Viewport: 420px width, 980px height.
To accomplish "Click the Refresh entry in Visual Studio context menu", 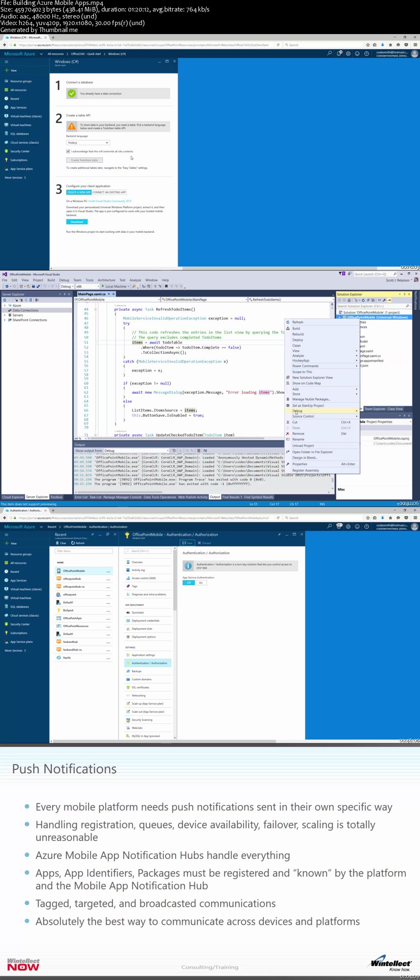I will pyautogui.click(x=298, y=322).
